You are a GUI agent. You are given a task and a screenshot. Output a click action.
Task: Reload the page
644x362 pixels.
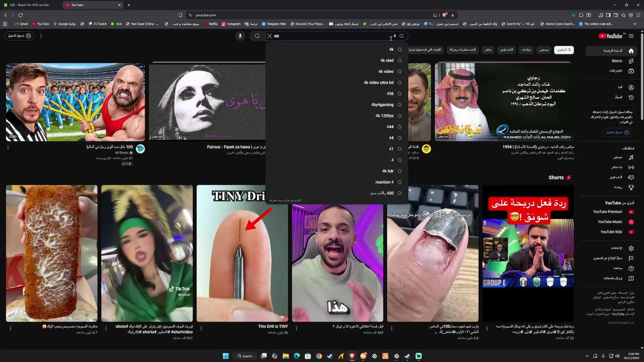(21, 15)
